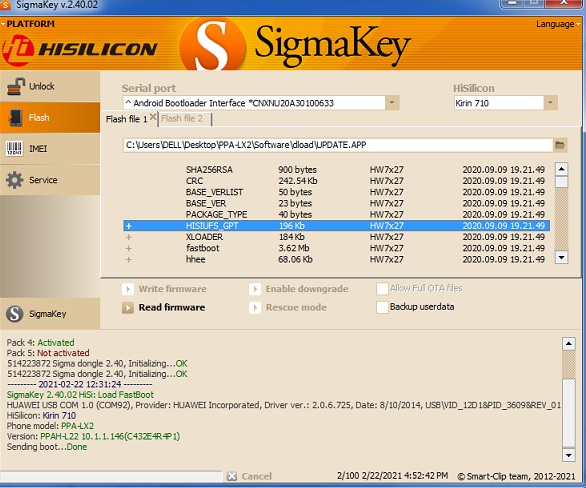Expand the hhee partition row
The width and height of the screenshot is (586, 488).
click(129, 260)
